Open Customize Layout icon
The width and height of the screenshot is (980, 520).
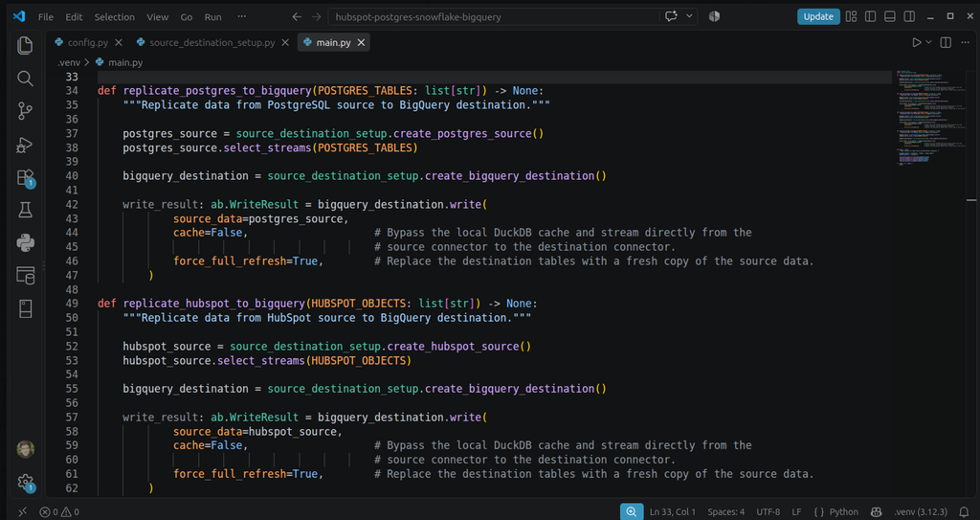[851, 17]
